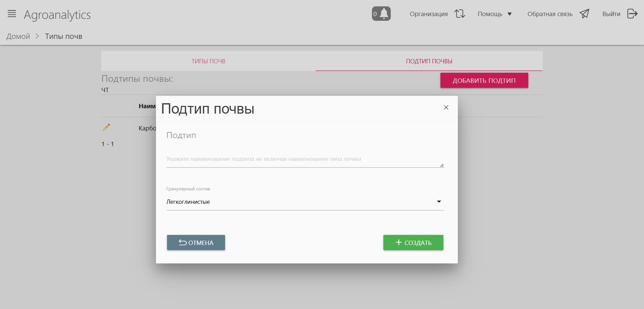The height and width of the screenshot is (309, 644).
Task: Click the plus icon on СОЗДАТЬ
Action: [x=398, y=242]
